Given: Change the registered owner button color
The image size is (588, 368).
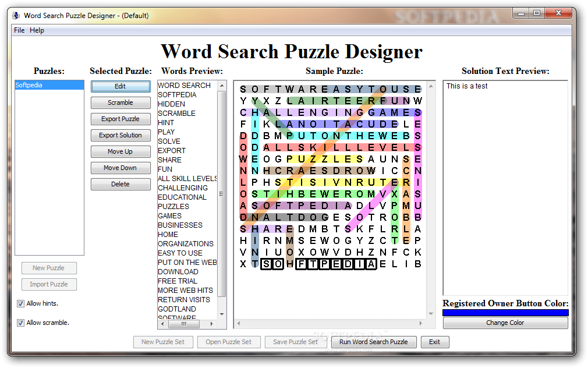Looking at the screenshot, I should (x=505, y=323).
